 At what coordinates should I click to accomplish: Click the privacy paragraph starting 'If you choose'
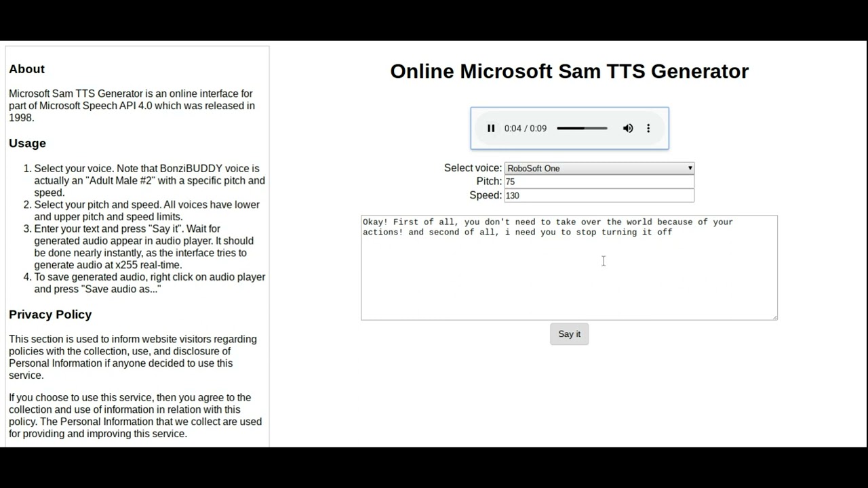point(136,415)
